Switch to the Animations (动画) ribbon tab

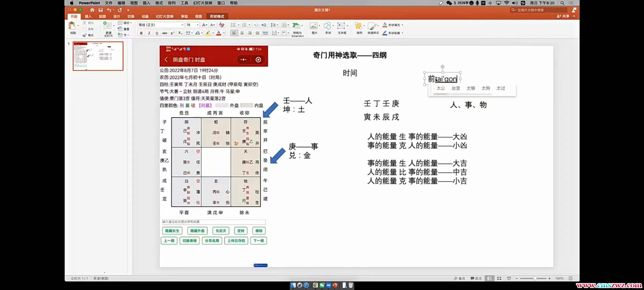(x=145, y=16)
